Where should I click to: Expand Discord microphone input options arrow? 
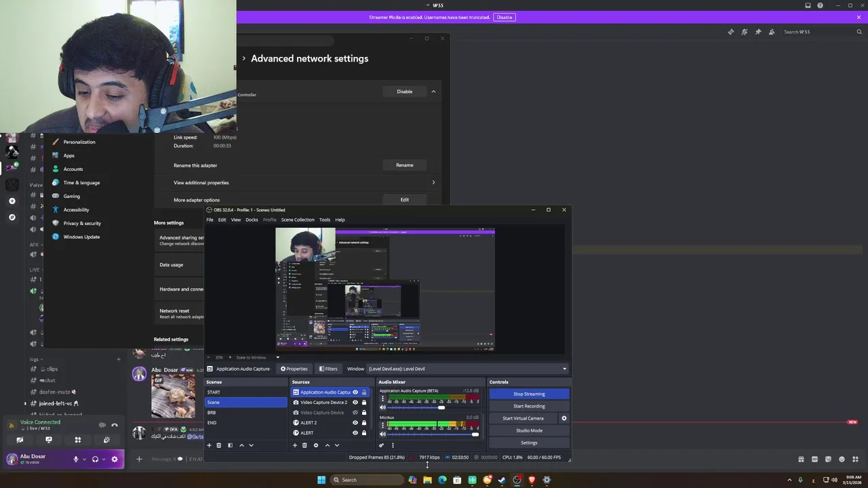click(84, 459)
